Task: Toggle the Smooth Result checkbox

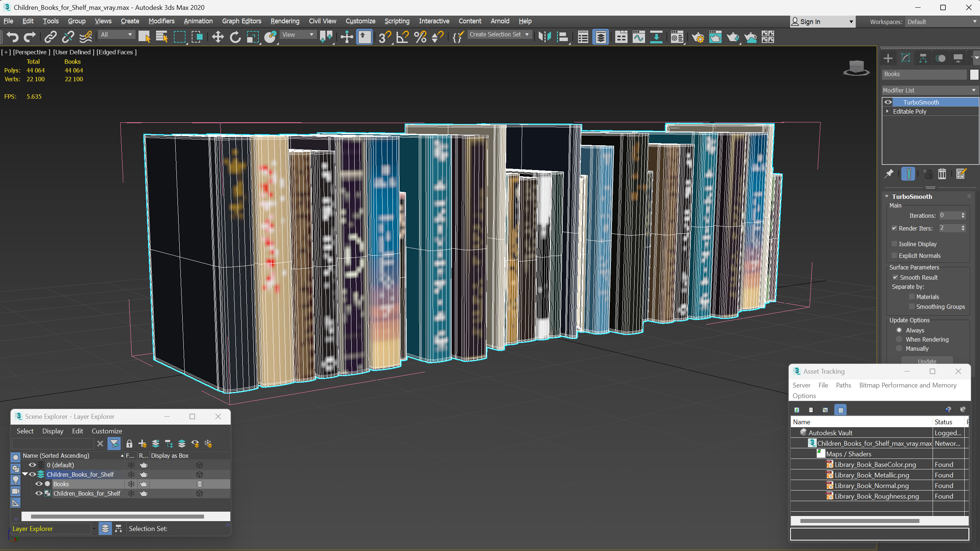Action: pyautogui.click(x=895, y=277)
